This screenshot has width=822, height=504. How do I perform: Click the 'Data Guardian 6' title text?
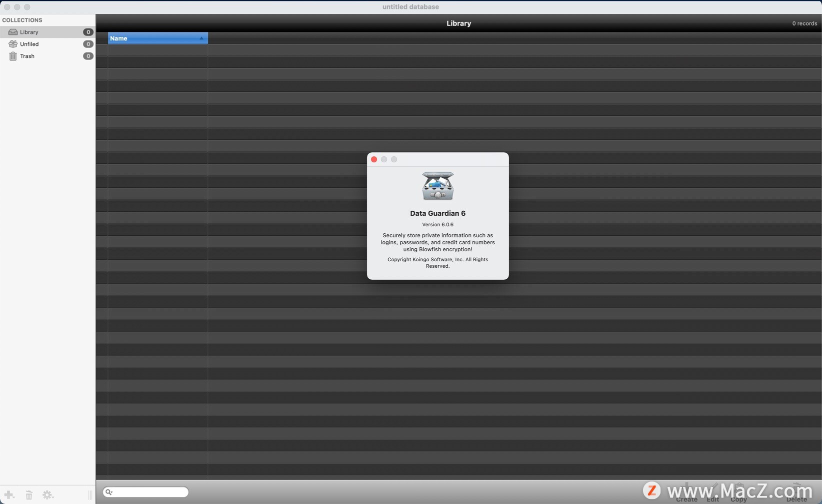pyautogui.click(x=438, y=213)
